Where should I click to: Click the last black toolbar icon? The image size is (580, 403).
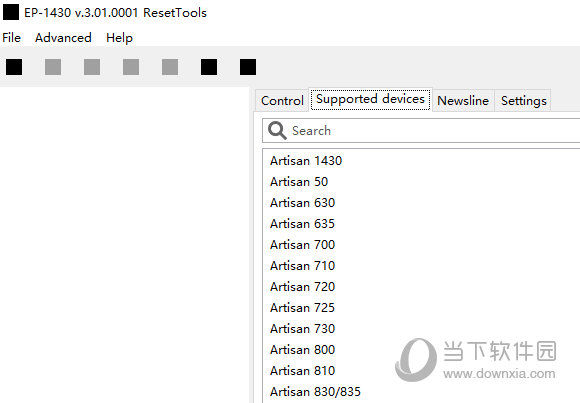(x=248, y=67)
